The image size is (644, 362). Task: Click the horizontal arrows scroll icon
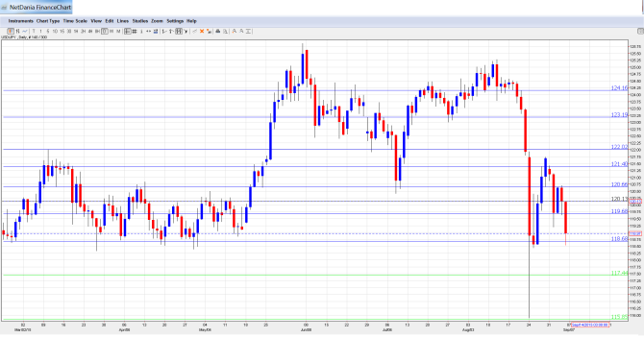148,31
